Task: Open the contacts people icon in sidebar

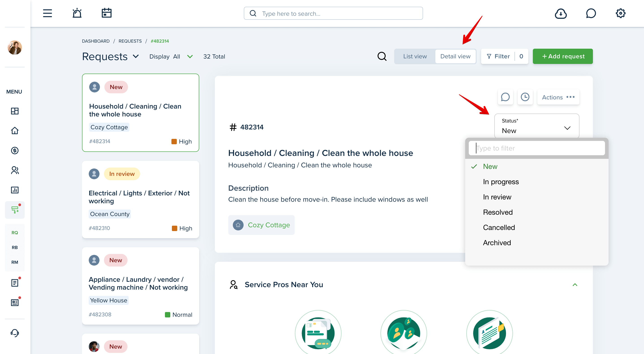Action: tap(15, 170)
